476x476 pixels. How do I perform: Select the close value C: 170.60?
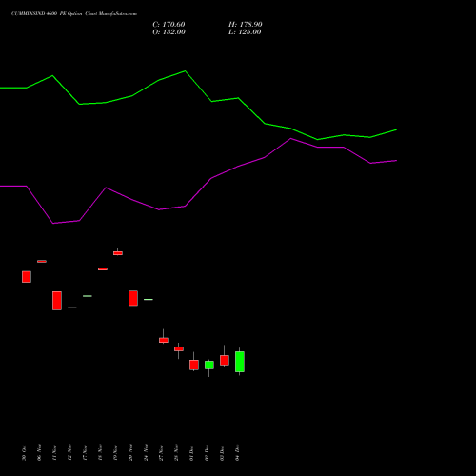point(169,25)
